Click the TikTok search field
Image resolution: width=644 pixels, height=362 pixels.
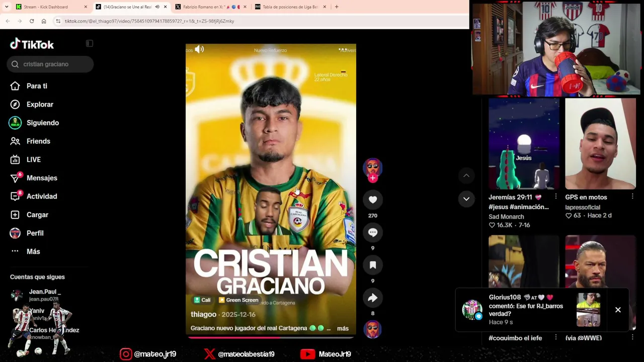[50, 64]
